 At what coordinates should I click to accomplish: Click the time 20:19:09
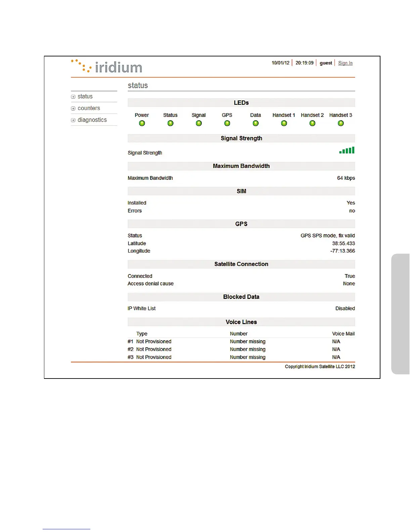click(x=305, y=63)
